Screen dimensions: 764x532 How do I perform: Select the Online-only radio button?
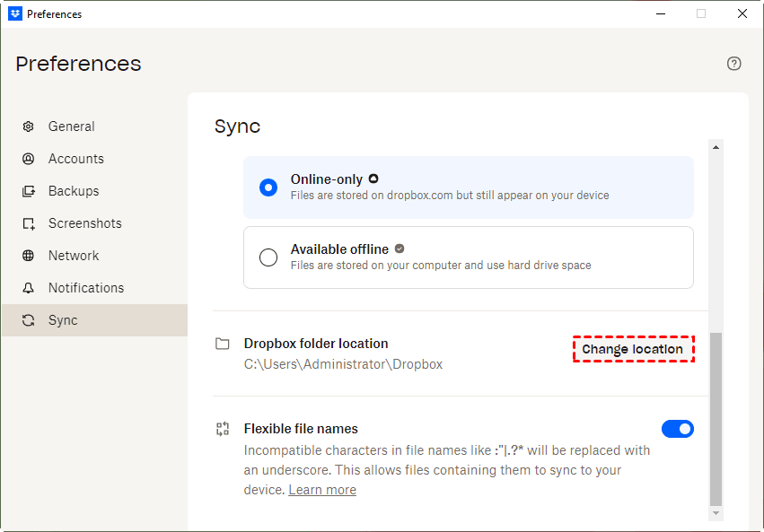(268, 188)
